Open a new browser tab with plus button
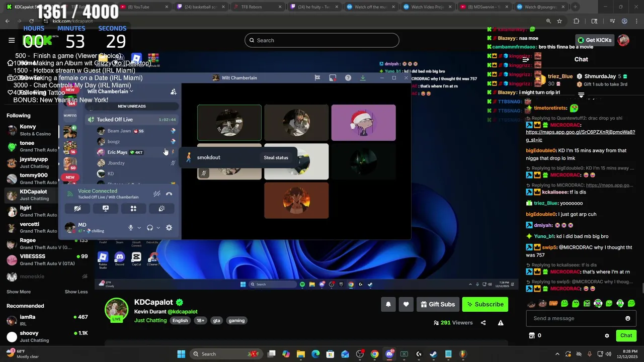The image size is (644, 362). (x=575, y=7)
